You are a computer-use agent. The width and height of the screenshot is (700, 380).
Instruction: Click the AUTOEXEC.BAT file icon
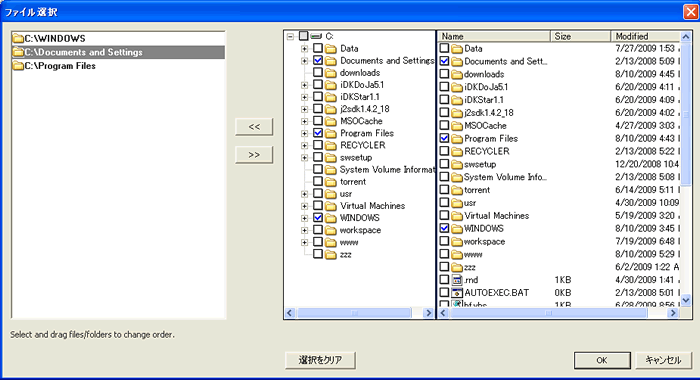457,293
